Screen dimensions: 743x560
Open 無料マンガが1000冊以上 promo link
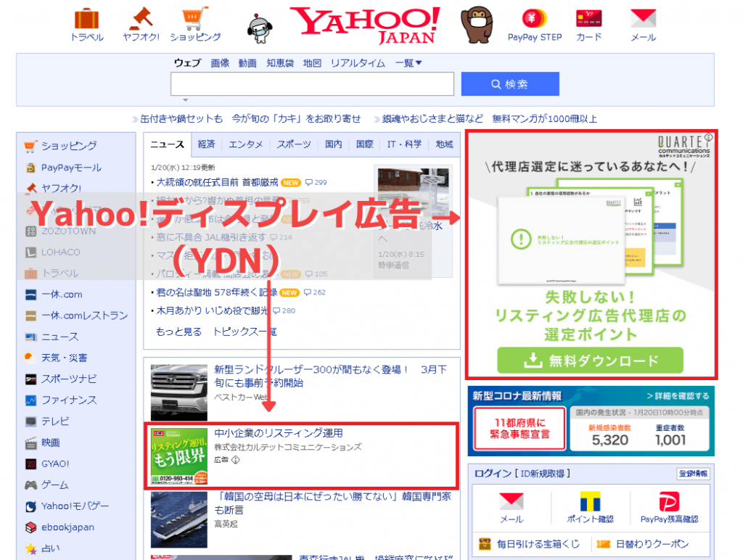(544, 119)
